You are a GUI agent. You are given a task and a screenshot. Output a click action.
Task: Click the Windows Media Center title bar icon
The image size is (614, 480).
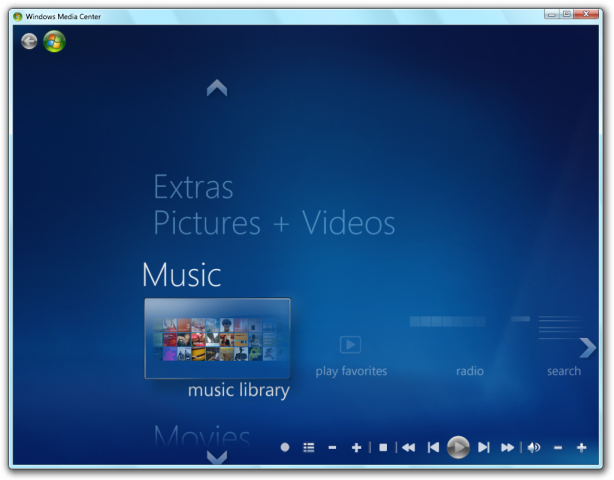[x=17, y=16]
